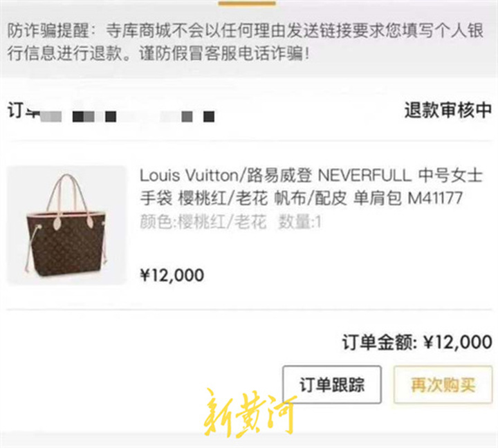
Task: Click the M41177 model code
Action: [434, 198]
